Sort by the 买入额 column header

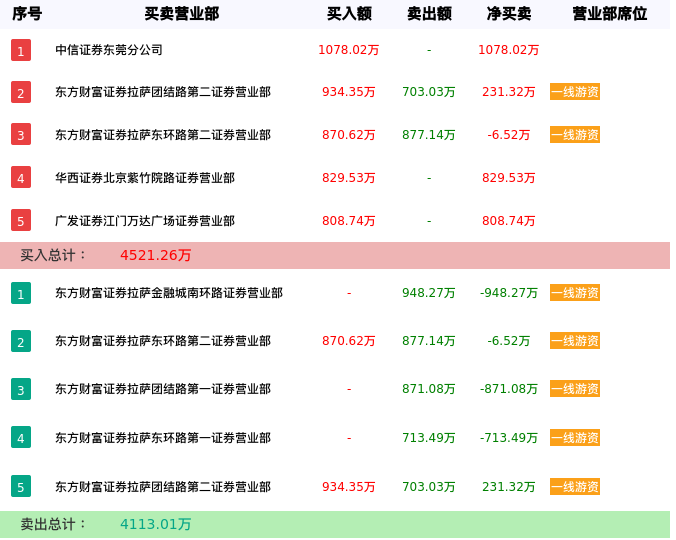point(349,14)
